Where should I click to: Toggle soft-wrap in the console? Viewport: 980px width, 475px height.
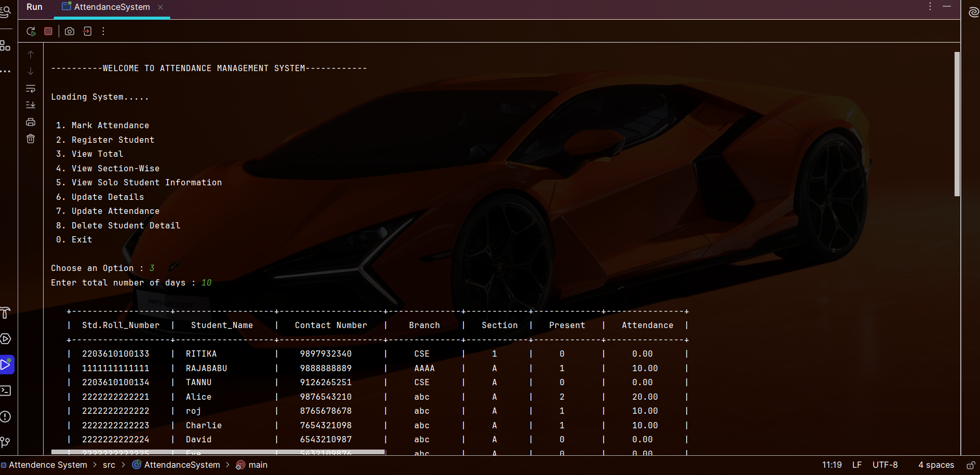pyautogui.click(x=31, y=88)
